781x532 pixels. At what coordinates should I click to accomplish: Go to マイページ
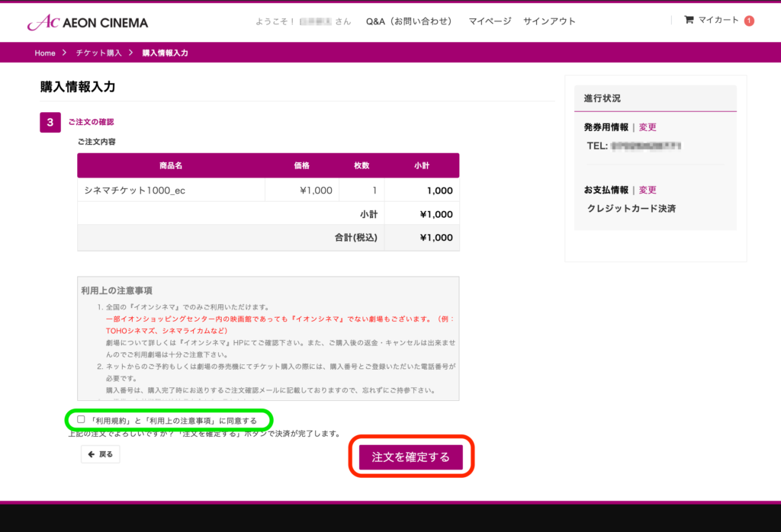point(490,21)
